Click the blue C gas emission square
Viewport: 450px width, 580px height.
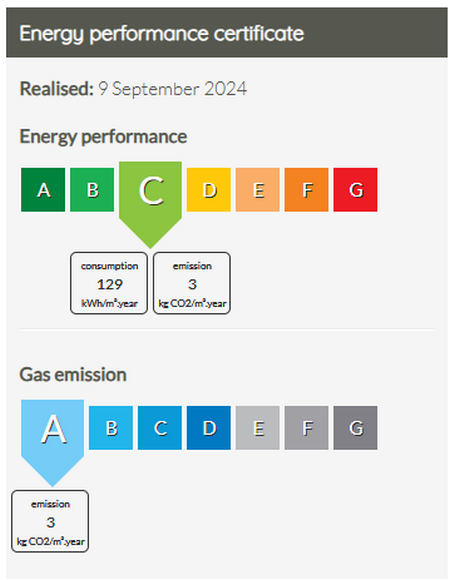click(x=160, y=428)
